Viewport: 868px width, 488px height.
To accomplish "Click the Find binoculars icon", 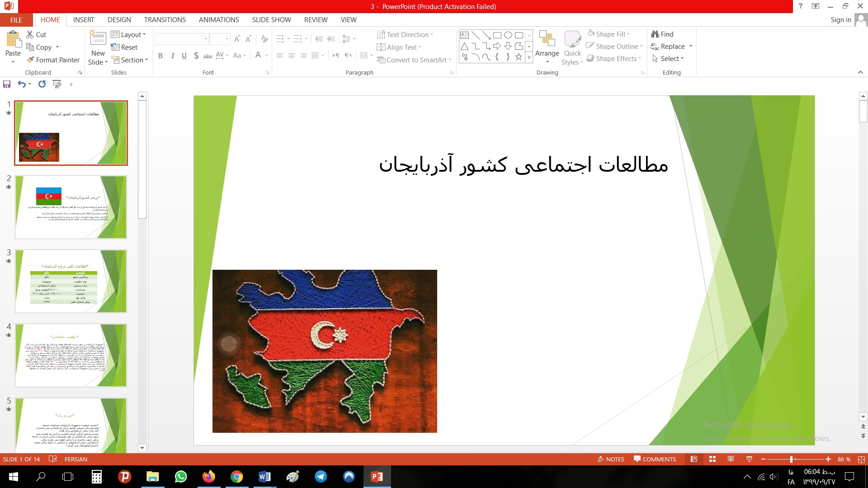I will point(655,34).
